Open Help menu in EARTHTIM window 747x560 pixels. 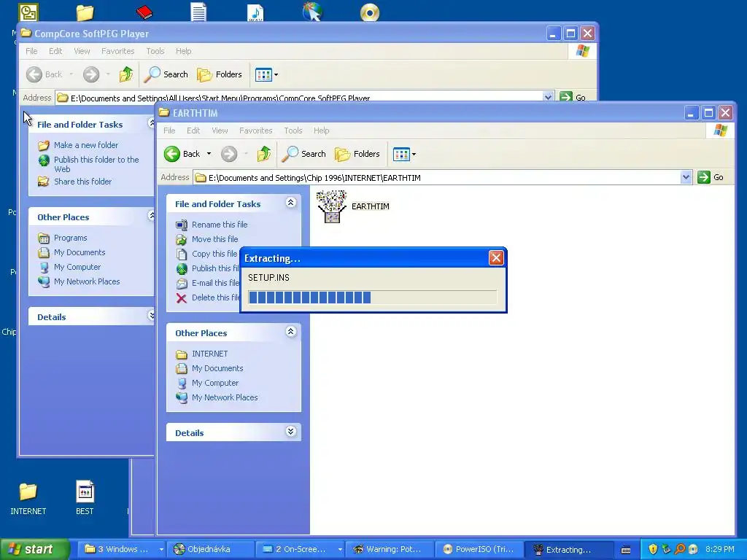click(321, 131)
